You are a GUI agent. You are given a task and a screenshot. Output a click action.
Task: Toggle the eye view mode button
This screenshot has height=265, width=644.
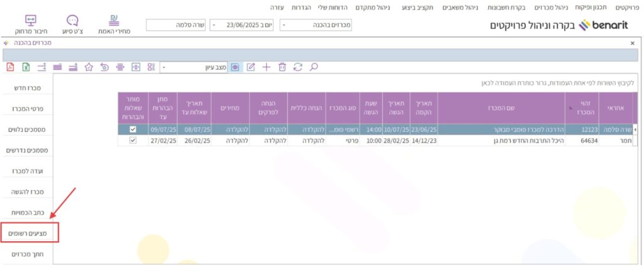pos(235,67)
